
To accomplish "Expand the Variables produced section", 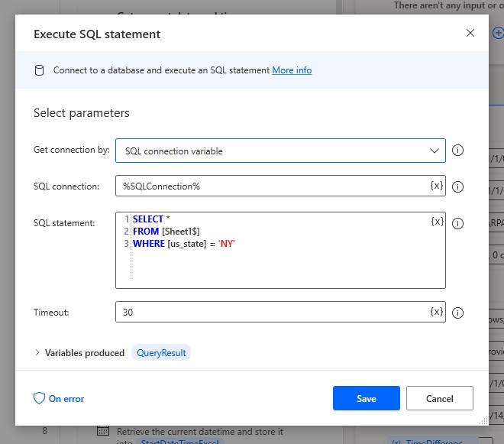I will 37,352.
